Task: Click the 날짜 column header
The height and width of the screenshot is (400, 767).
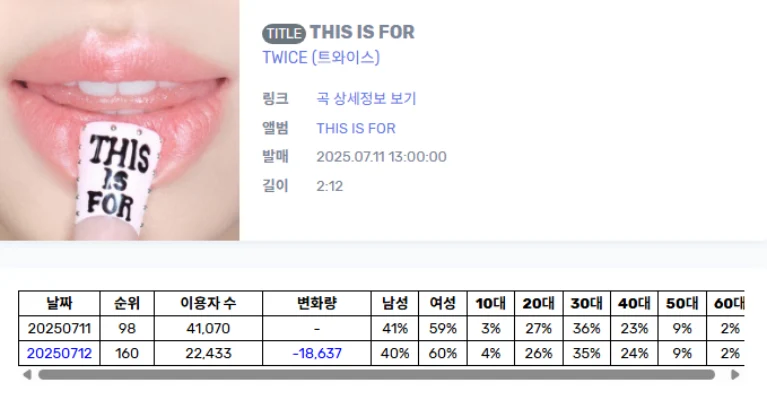Action: 59,303
